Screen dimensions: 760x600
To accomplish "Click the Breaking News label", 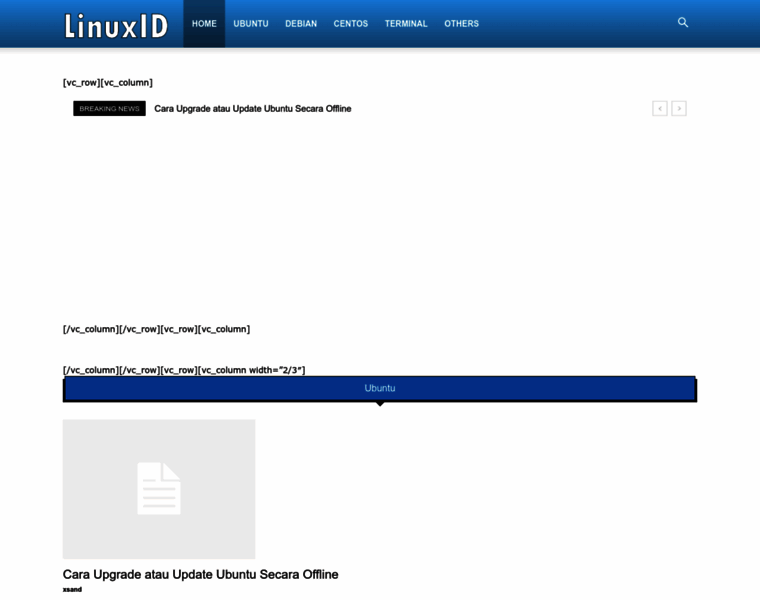I will click(x=110, y=109).
